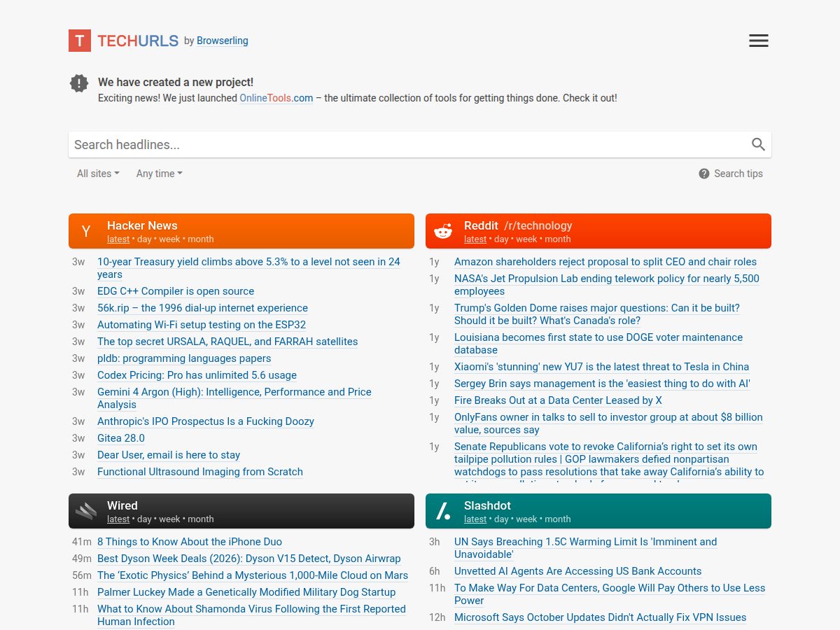Select Hacker News 'week' filter
The height and width of the screenshot is (630, 840).
[169, 239]
